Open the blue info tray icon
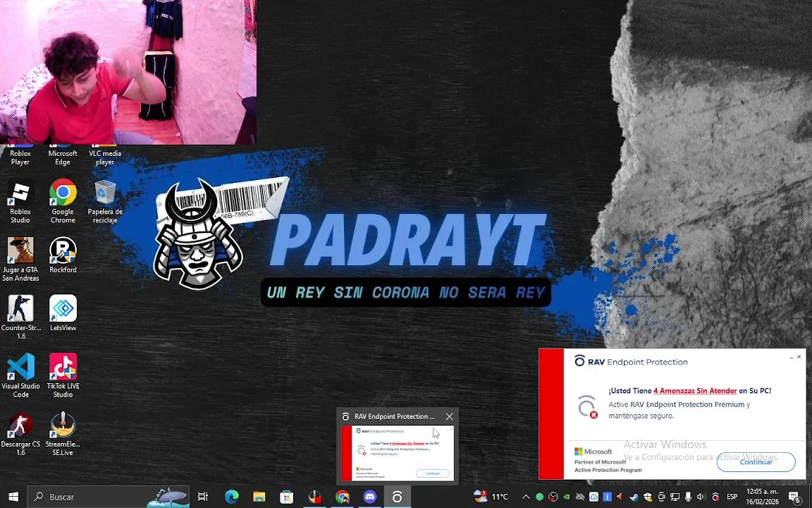Image resolution: width=812 pixels, height=508 pixels. 608,497
